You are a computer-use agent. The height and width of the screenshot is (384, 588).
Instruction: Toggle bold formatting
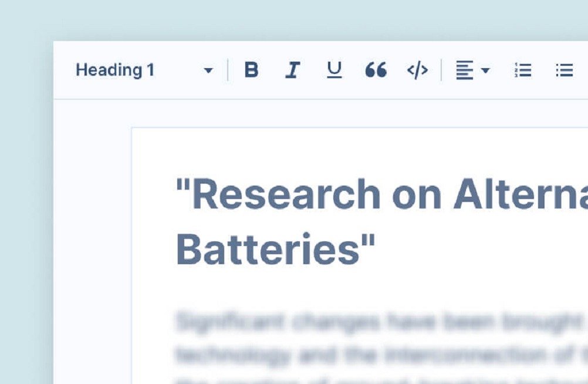[251, 70]
